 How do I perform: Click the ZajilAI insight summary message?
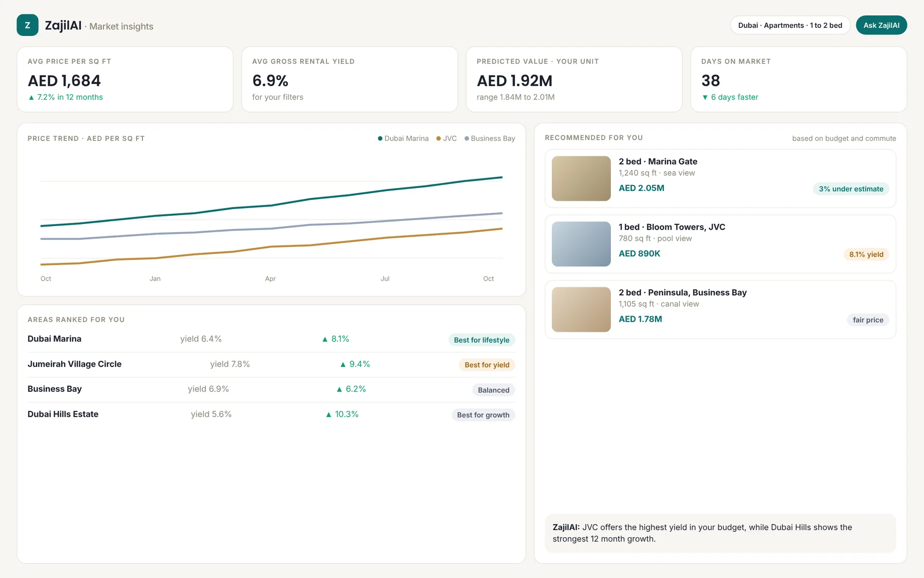tap(720, 533)
